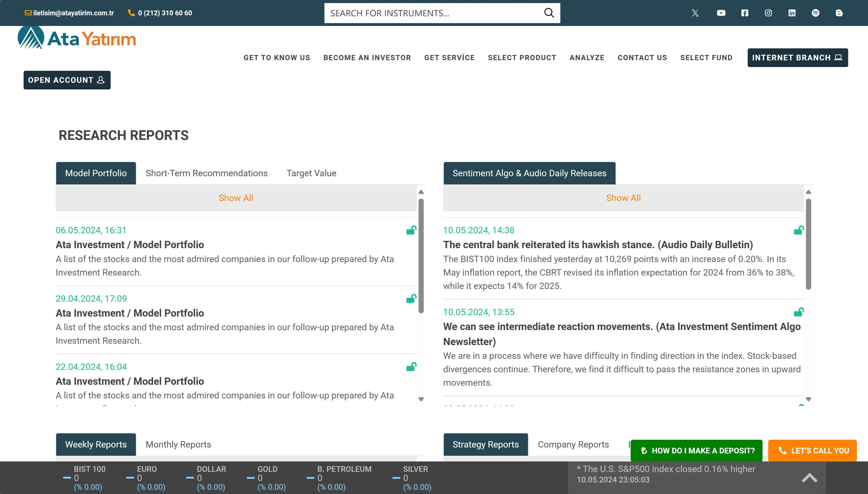This screenshot has width=868, height=494.
Task: Open the central bank hawkish stance bulletin
Action: [598, 245]
